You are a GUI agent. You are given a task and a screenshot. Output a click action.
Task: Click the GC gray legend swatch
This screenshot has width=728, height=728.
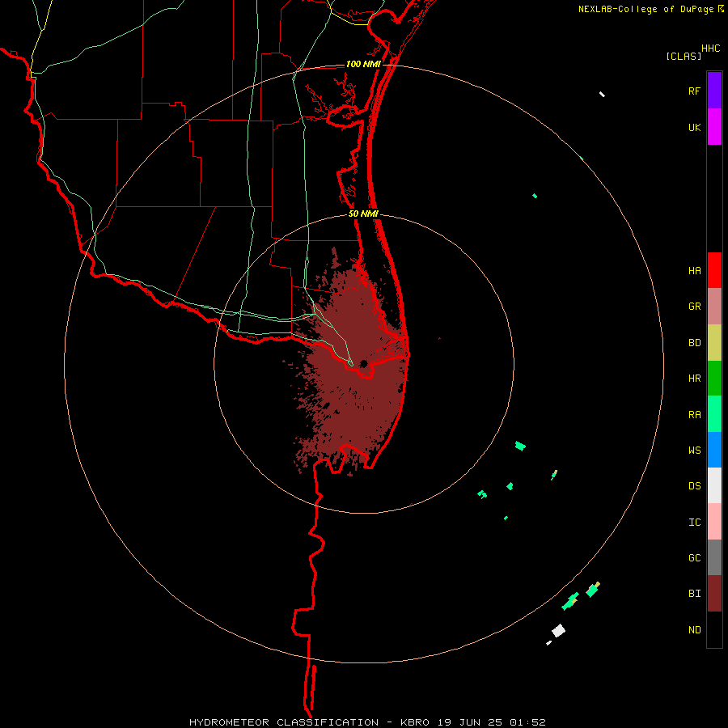point(714,557)
